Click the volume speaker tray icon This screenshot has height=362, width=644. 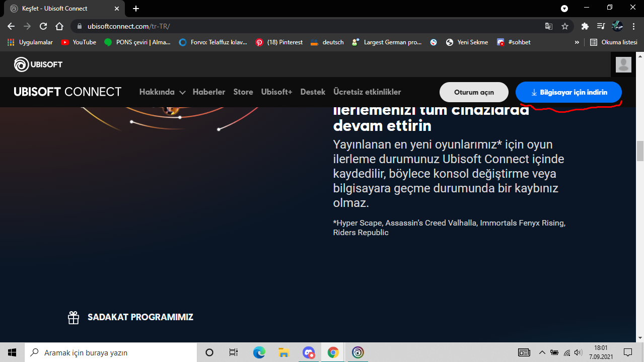578,352
